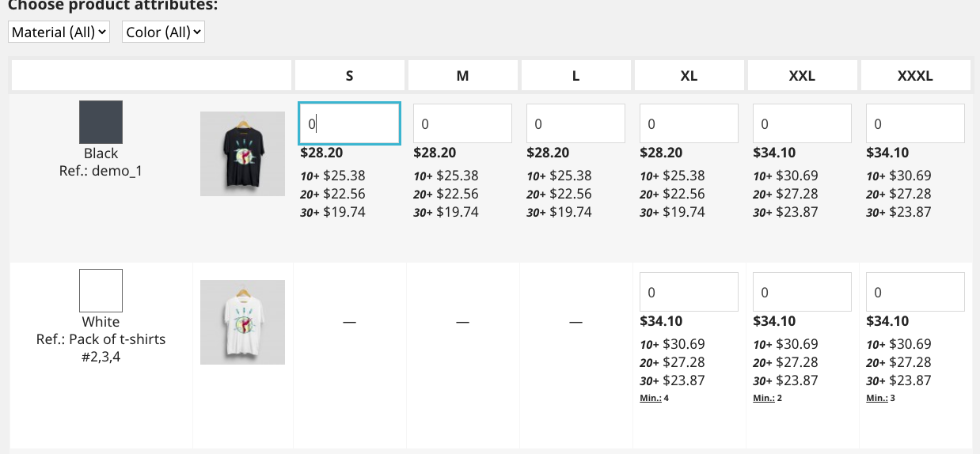Open the black t-shirt thumbnail
Screen dimensions: 980x454
click(x=242, y=153)
